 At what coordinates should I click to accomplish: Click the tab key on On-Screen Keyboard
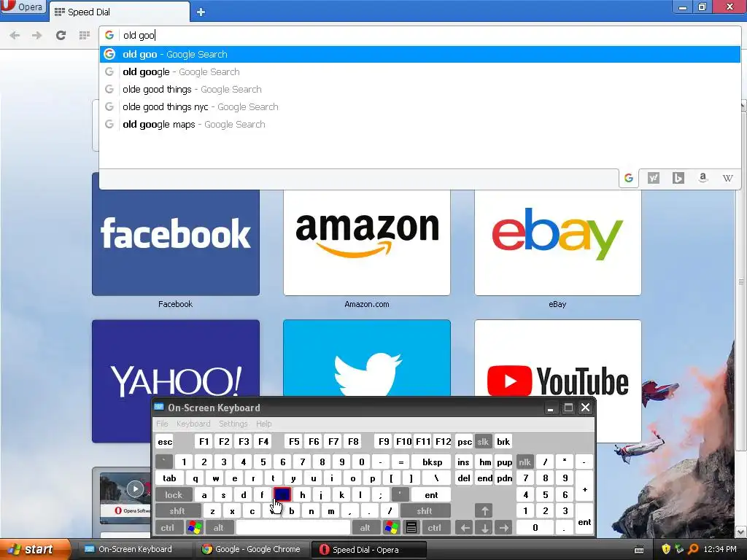pos(169,478)
